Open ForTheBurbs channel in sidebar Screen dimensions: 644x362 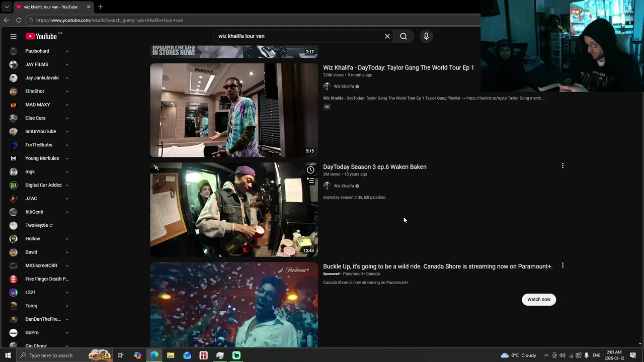pos(39,145)
